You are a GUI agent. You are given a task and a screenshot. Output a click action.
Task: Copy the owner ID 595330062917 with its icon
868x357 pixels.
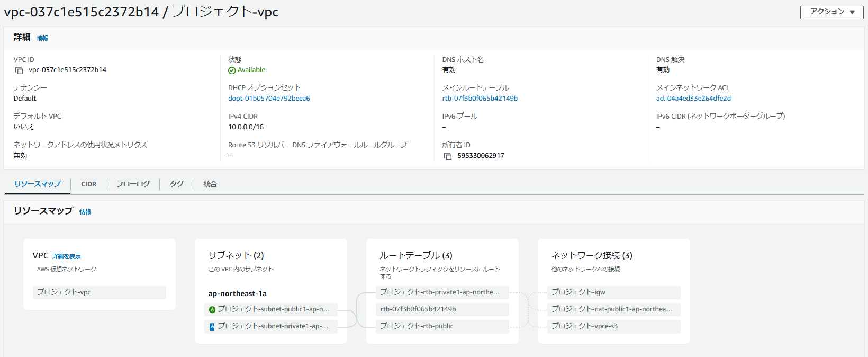(x=448, y=156)
